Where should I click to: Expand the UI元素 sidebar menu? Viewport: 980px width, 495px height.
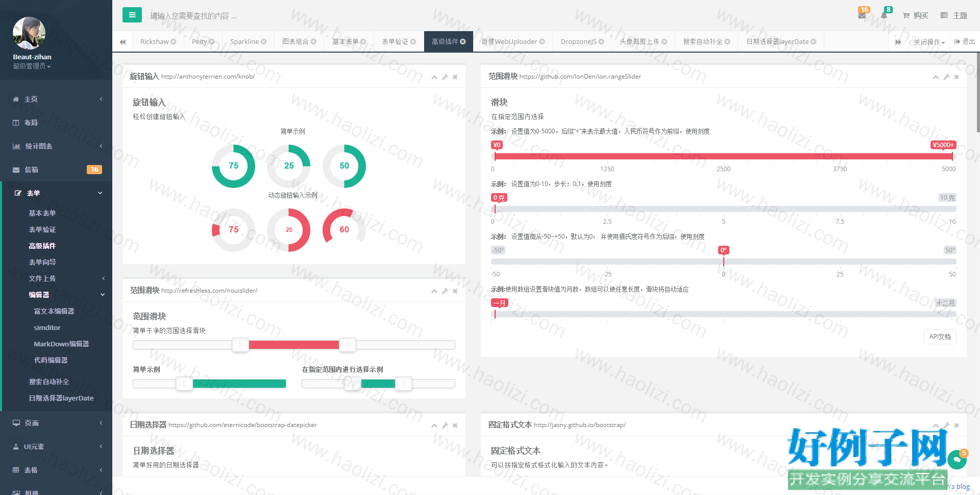(x=56, y=446)
